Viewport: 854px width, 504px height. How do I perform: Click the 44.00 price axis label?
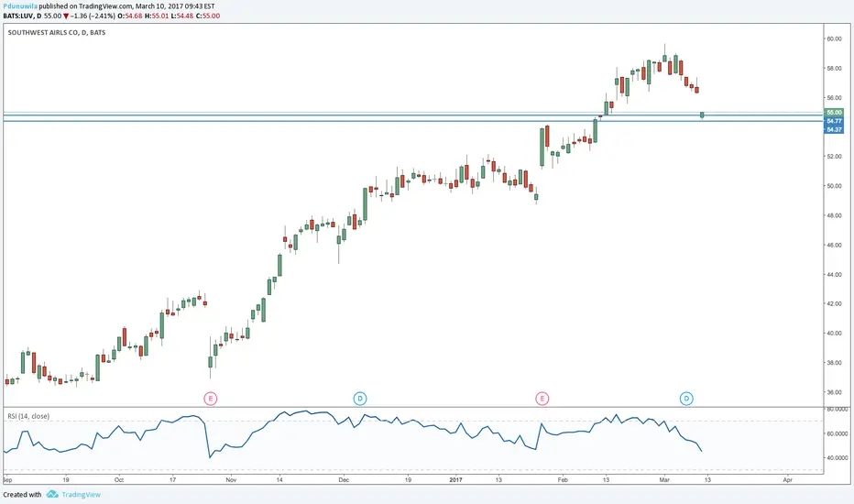(x=835, y=275)
